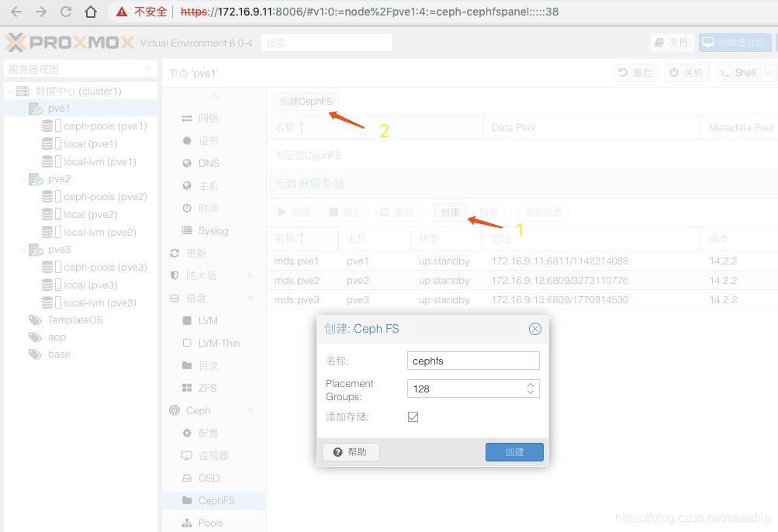Collapse the pve1 tree node arrow

tap(22, 109)
